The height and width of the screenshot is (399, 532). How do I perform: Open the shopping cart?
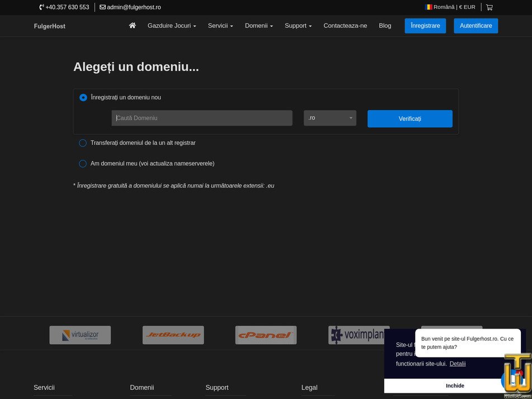(x=489, y=7)
